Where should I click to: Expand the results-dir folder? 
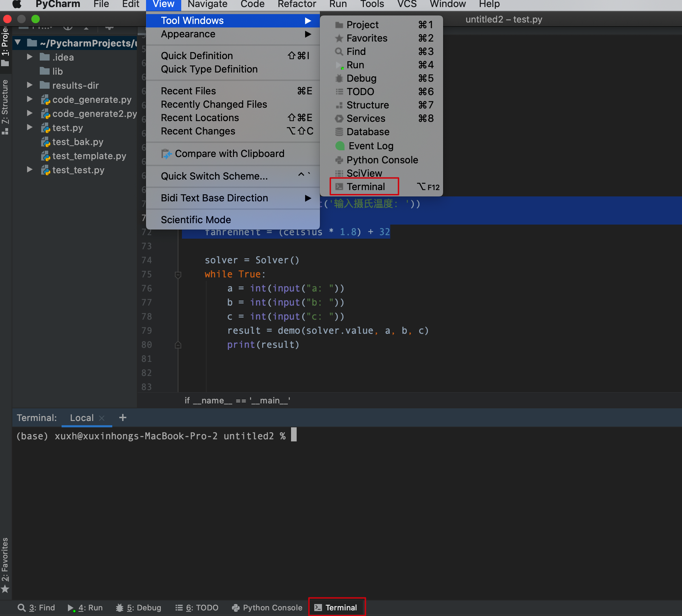(x=30, y=85)
